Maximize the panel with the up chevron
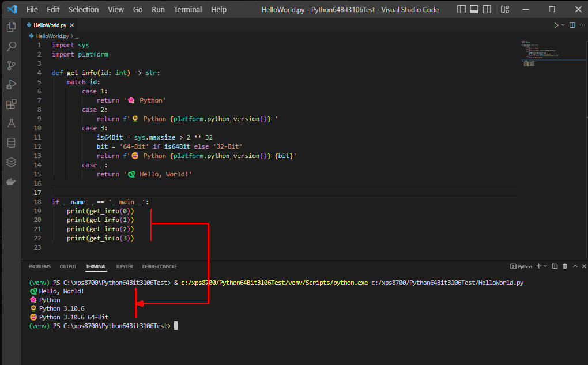 (575, 266)
